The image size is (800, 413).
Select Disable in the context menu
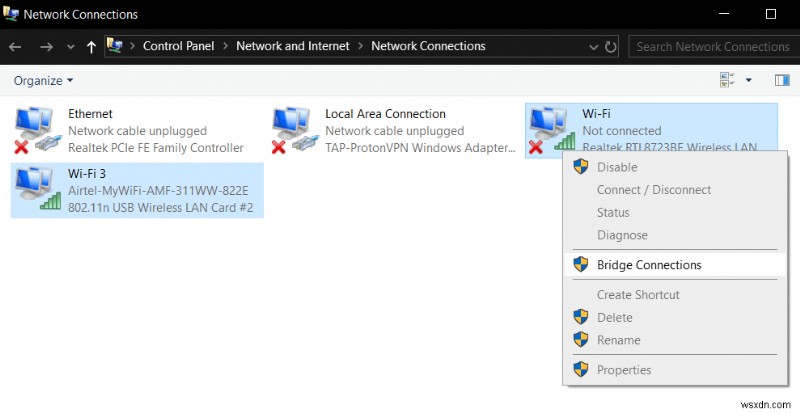617,167
